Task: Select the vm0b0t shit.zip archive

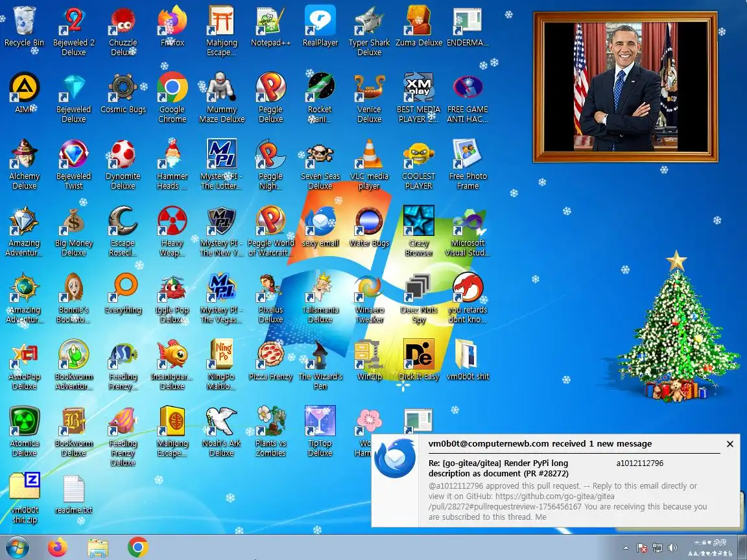Action: [24, 498]
